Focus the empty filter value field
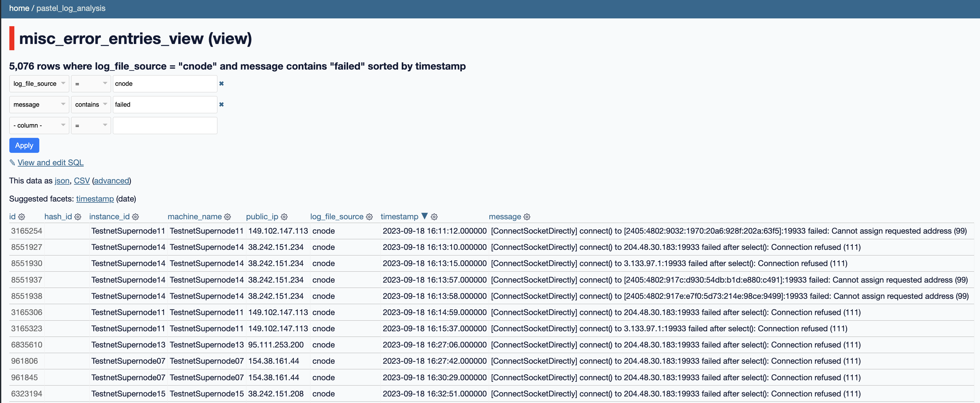Screen dimensions: 980x403 click(x=165, y=126)
